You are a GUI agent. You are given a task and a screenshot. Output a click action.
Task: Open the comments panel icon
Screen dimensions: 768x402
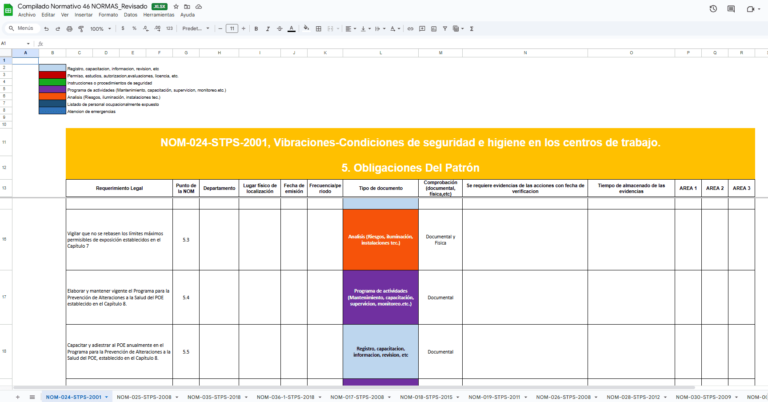pos(731,9)
